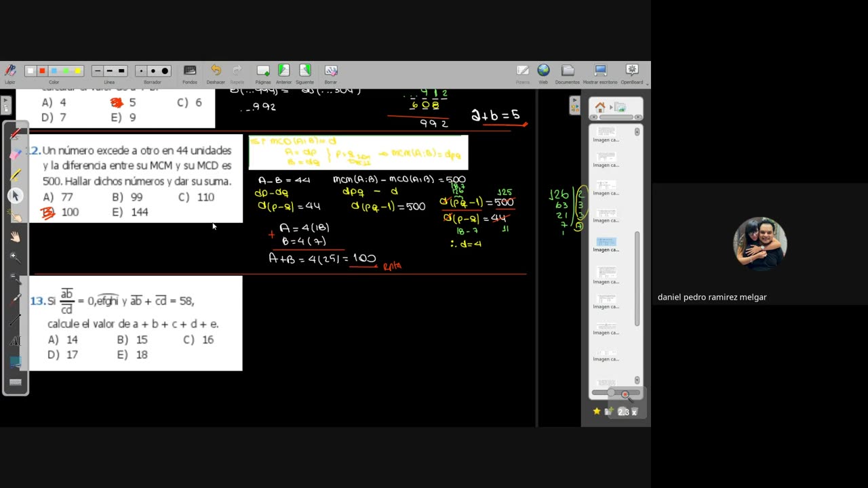Select daniel pedro ramirez melgar video tile

(x=759, y=244)
